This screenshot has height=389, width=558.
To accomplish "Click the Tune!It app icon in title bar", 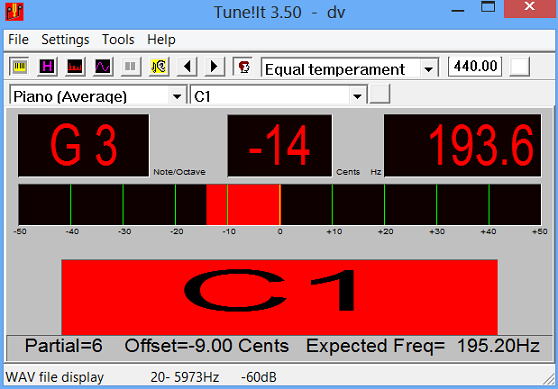I will 14,12.
